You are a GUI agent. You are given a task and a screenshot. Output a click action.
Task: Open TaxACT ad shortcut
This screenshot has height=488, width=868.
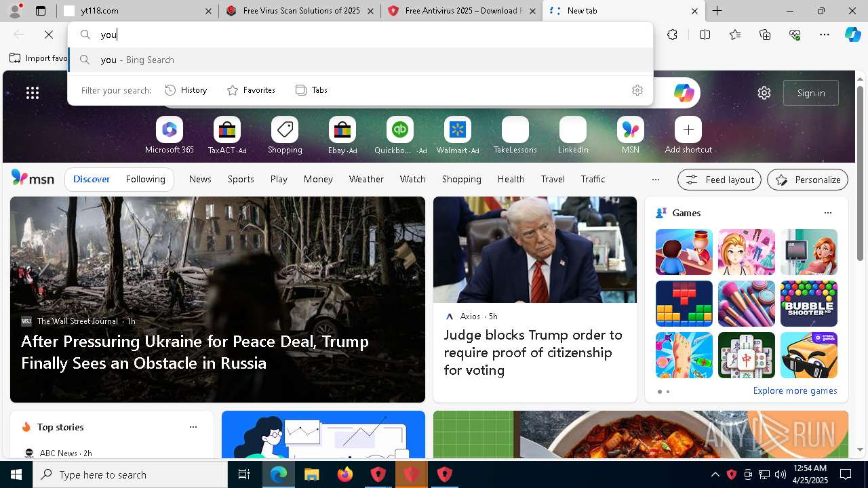(x=227, y=136)
